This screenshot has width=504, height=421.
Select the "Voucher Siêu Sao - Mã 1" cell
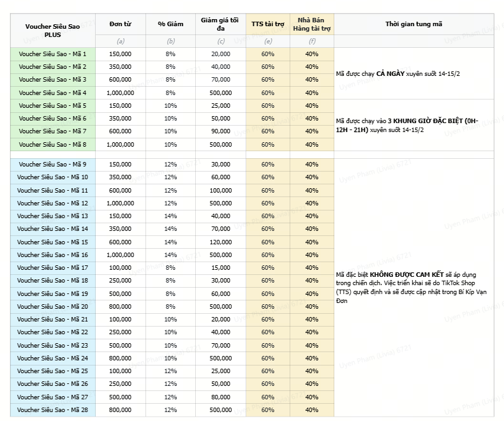click(52, 54)
